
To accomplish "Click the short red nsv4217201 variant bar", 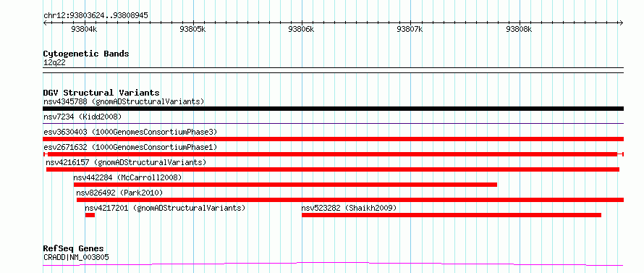I will 90,215.
